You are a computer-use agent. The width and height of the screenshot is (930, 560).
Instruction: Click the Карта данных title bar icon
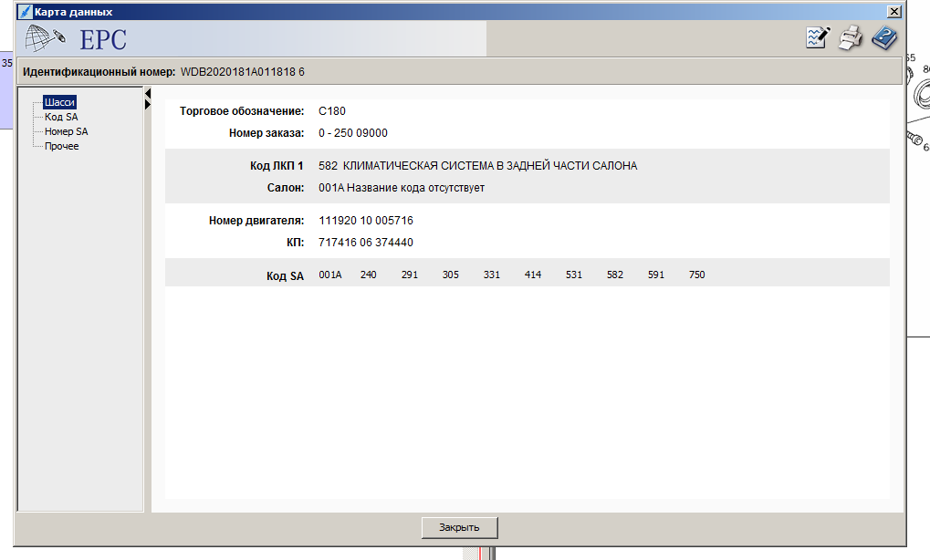(25, 11)
